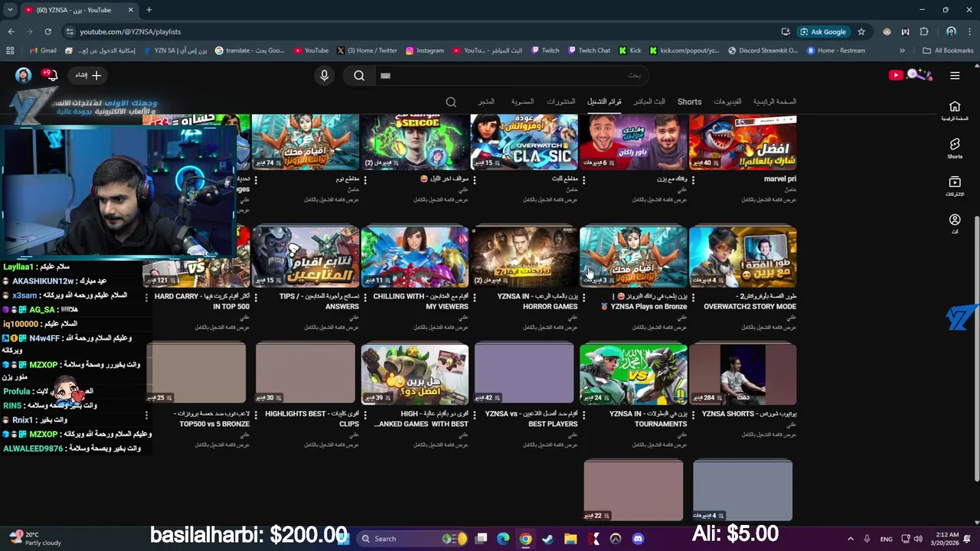
Task: Click the voice search microphone icon
Action: (x=325, y=75)
